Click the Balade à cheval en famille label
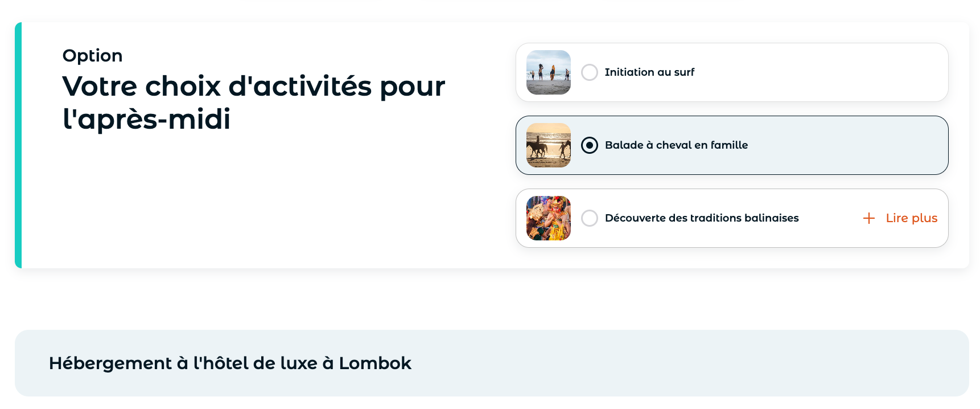 [x=676, y=145]
